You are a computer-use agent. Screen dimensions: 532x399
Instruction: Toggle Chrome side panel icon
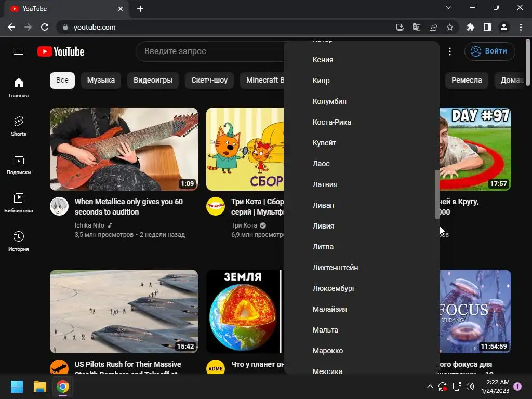click(x=487, y=27)
